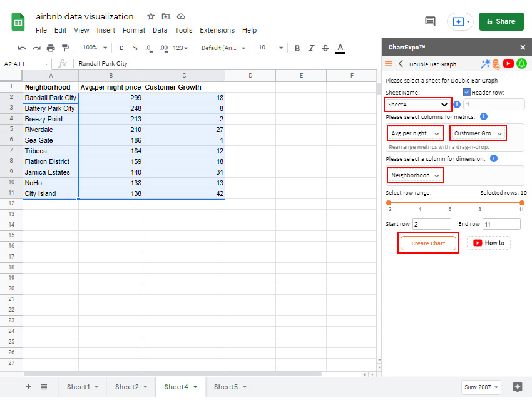Format as percent
This screenshot has height=410, width=532.
click(x=135, y=48)
